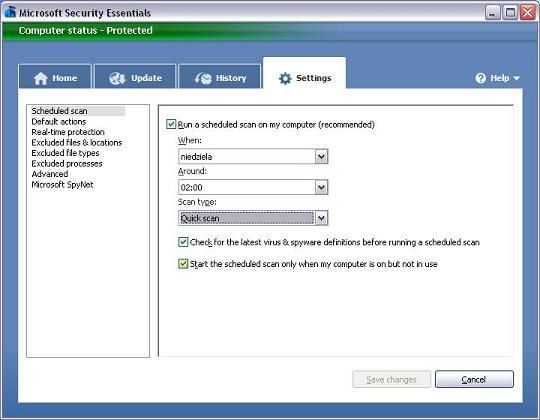The width and height of the screenshot is (540, 420).
Task: Click the Home house icon
Action: click(x=41, y=78)
